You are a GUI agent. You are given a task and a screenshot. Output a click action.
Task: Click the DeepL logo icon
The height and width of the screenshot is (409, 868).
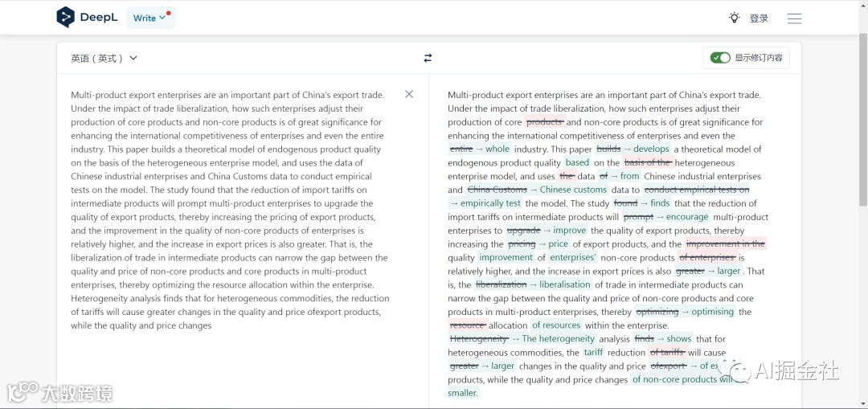[x=65, y=17]
